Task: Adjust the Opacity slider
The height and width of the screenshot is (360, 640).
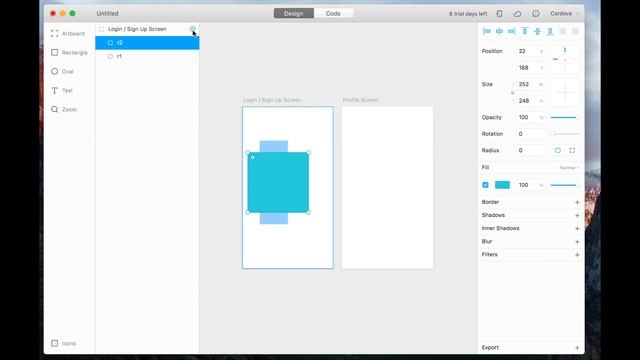Action: pos(564,118)
